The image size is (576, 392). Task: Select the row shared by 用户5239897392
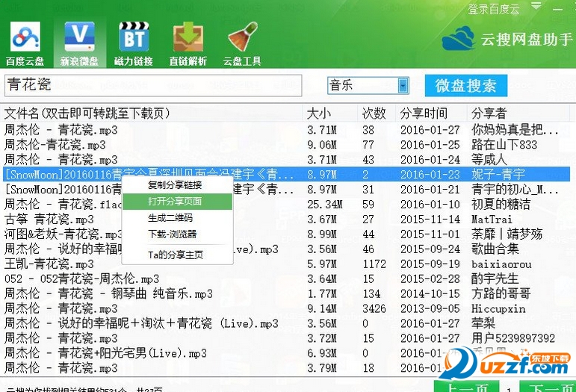click(x=287, y=338)
